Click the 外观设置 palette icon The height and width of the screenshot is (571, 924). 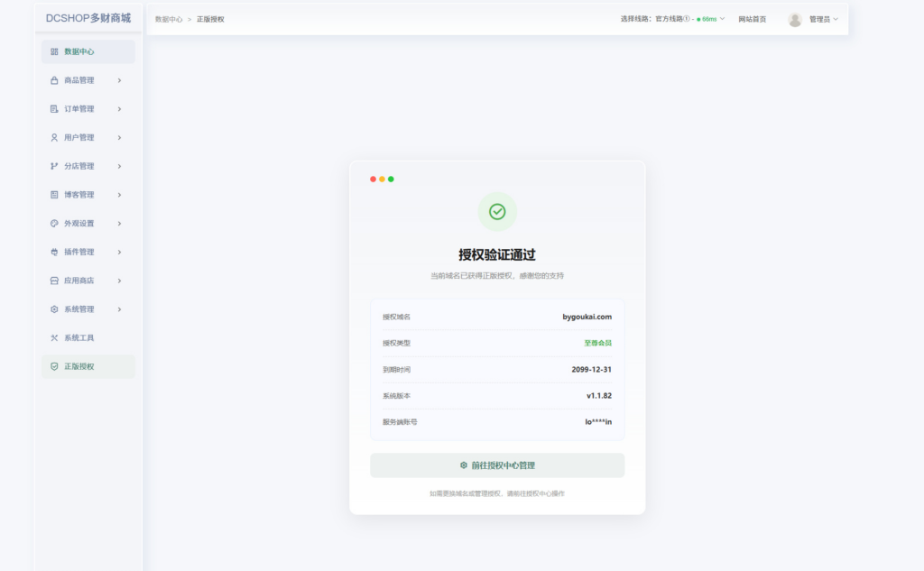tap(54, 224)
